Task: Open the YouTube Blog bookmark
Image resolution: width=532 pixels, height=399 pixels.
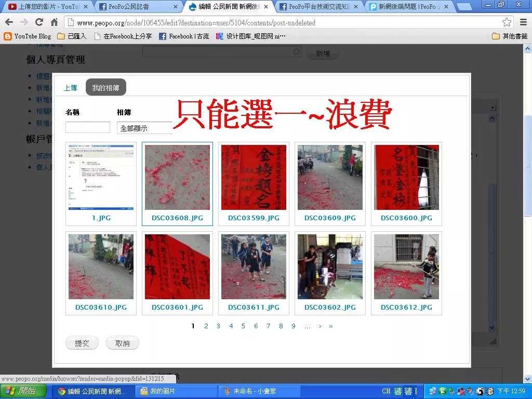Action: coord(28,36)
